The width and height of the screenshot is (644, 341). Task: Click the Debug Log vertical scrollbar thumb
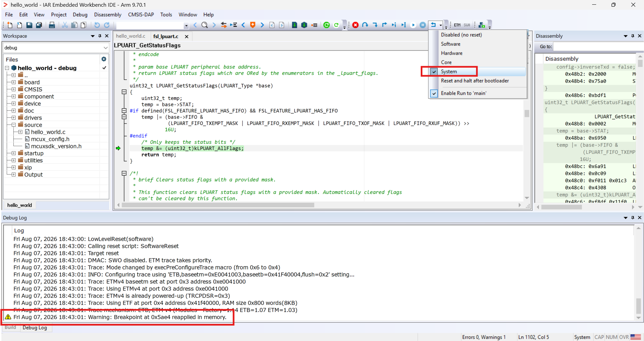click(639, 306)
